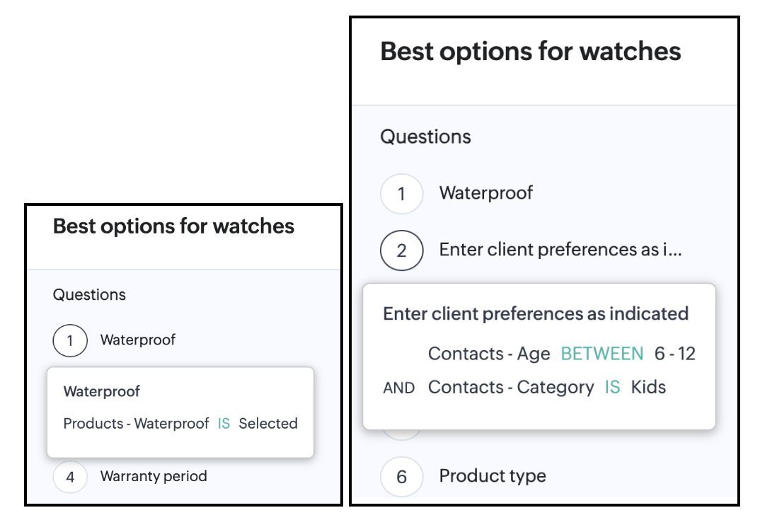Open the Product type question

pos(493,476)
